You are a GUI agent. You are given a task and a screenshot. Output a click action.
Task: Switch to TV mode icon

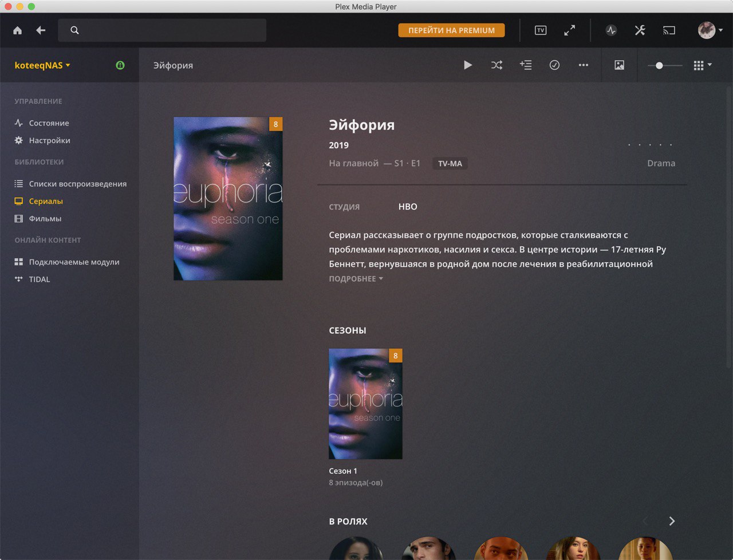pyautogui.click(x=541, y=30)
